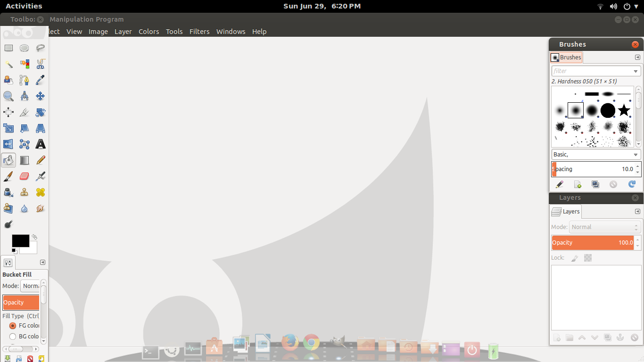This screenshot has width=644, height=362.
Task: Select the Heal bandage tool
Action: coord(41,192)
